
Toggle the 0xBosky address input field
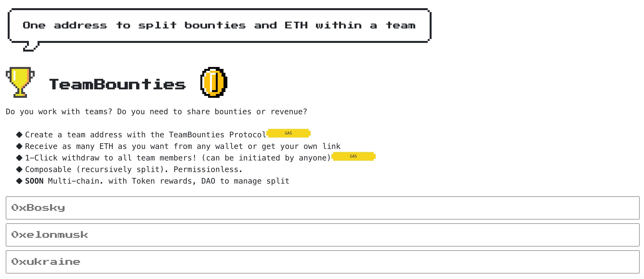322,207
